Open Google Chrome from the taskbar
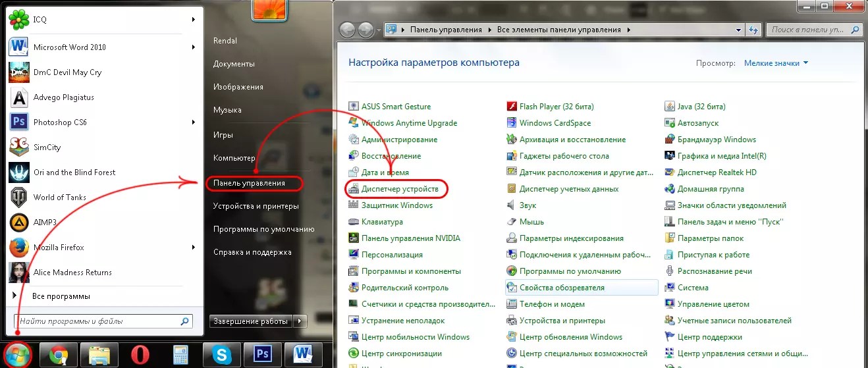 click(59, 355)
